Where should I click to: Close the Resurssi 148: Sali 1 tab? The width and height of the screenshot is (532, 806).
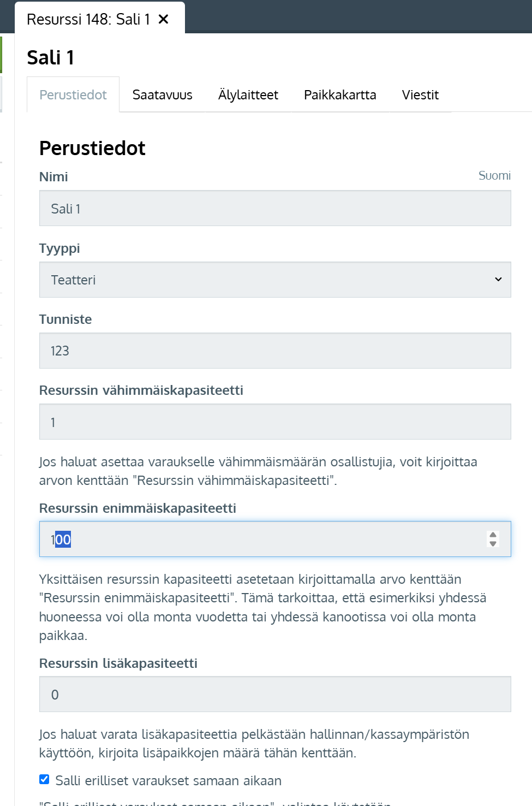163,19
